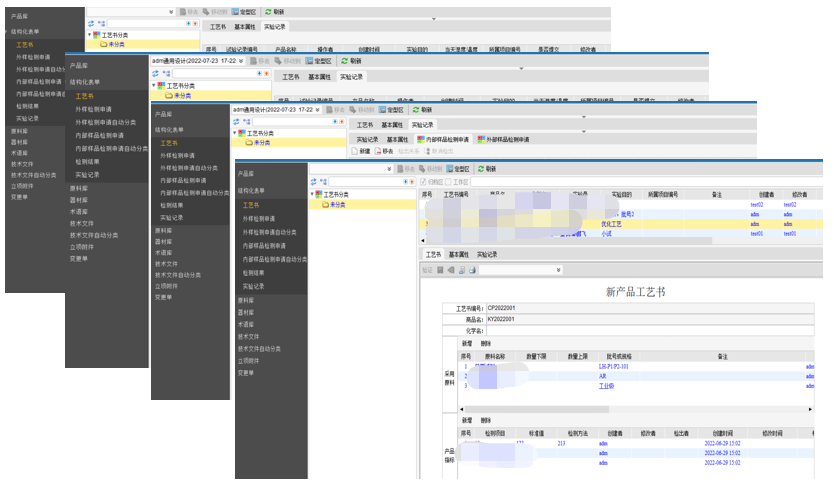Open the dropdown in front window top toolbar

(x=389, y=170)
